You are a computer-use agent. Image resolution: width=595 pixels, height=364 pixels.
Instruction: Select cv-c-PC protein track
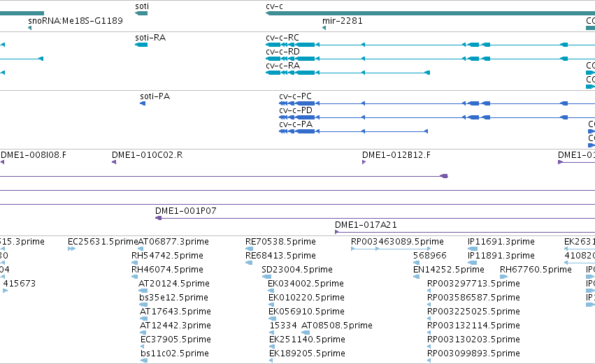[x=437, y=103]
